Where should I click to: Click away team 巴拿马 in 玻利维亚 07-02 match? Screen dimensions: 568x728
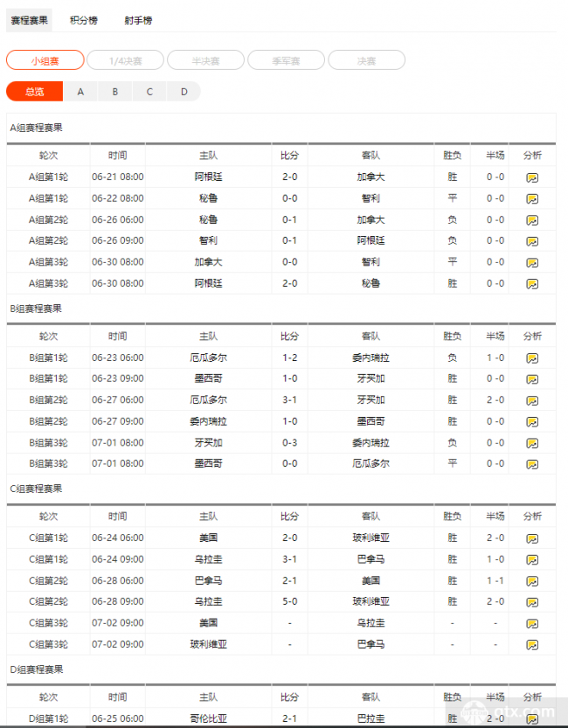coord(371,644)
